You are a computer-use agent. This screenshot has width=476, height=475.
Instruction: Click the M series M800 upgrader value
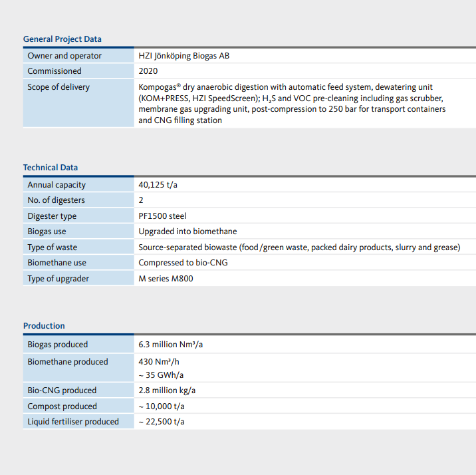coord(166,279)
